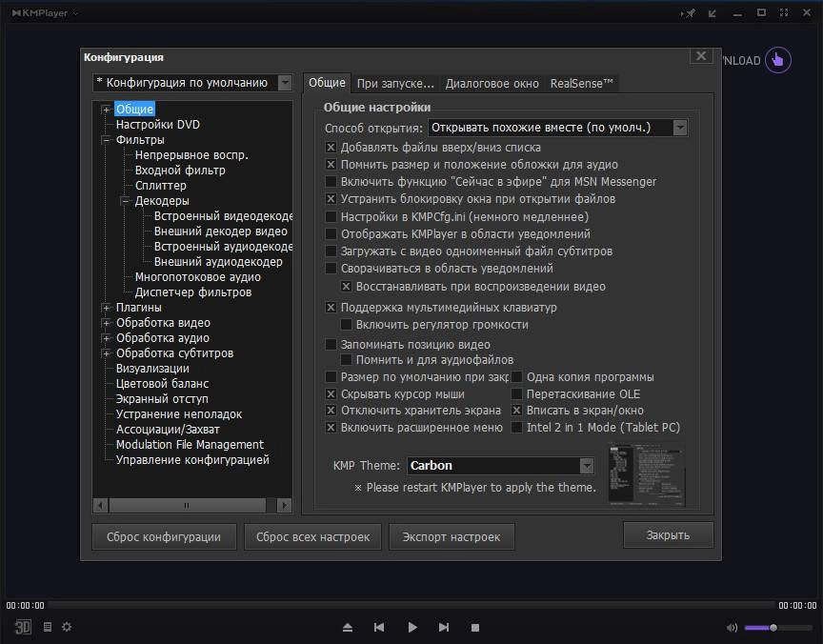
Task: Select Цветовой баланс in the tree
Action: [162, 383]
